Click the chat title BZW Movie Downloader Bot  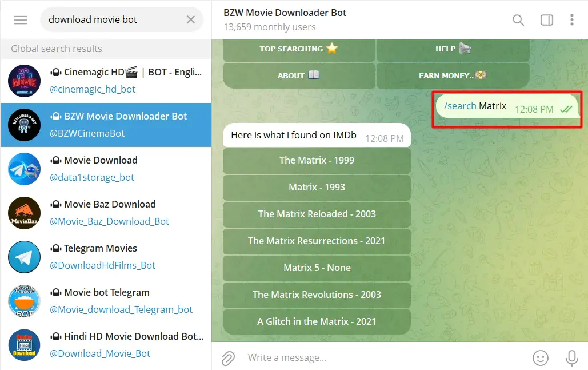pyautogui.click(x=285, y=13)
